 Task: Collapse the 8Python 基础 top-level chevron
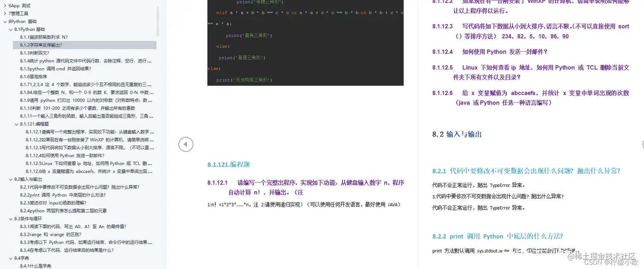click(x=5, y=21)
